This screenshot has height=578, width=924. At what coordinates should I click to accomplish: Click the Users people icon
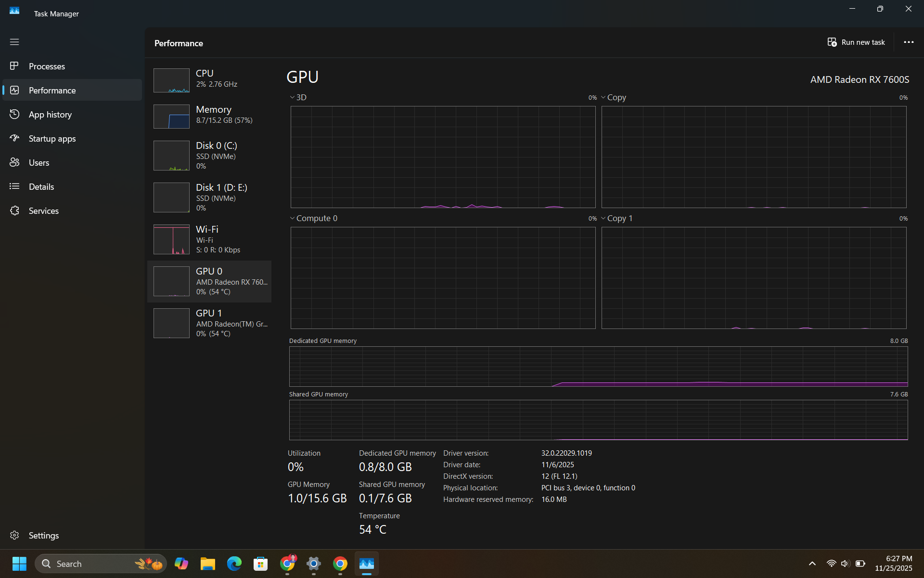(14, 162)
